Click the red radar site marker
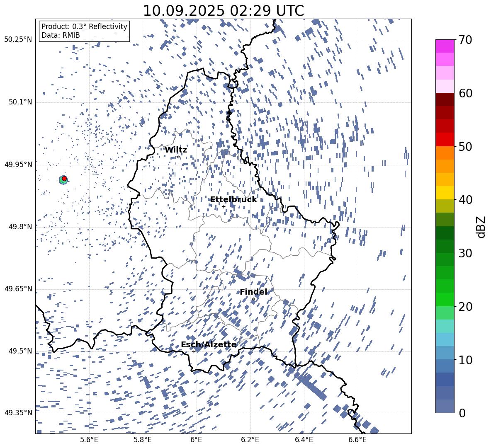 [64, 178]
